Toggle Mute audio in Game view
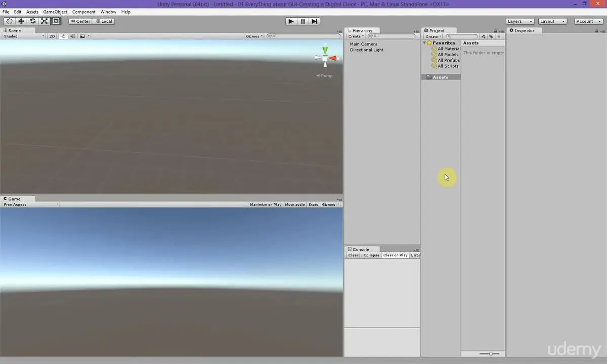 [295, 205]
